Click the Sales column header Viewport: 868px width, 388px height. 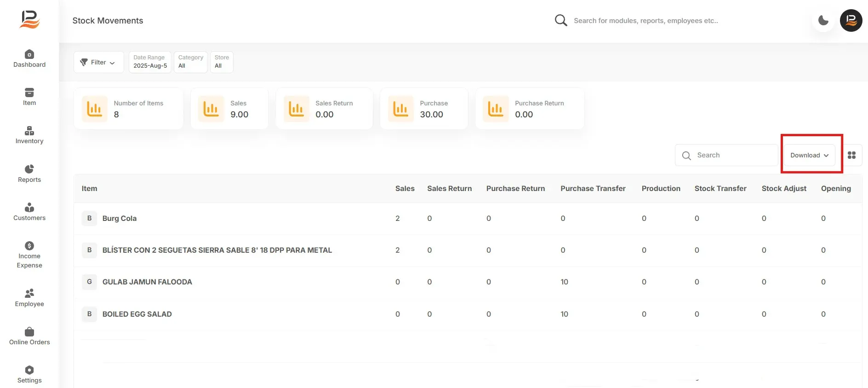click(405, 188)
